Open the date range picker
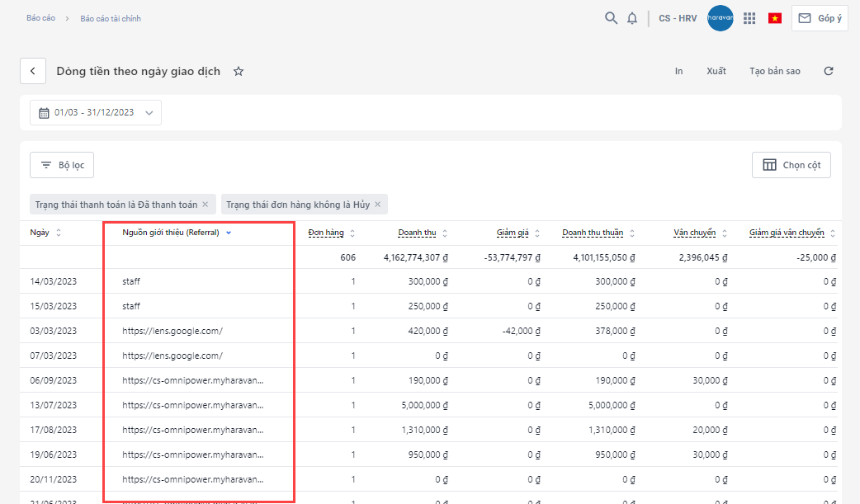The height and width of the screenshot is (504, 860). point(96,113)
